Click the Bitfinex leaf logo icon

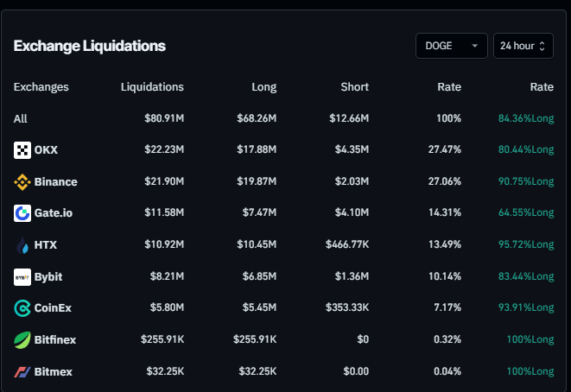point(22,340)
